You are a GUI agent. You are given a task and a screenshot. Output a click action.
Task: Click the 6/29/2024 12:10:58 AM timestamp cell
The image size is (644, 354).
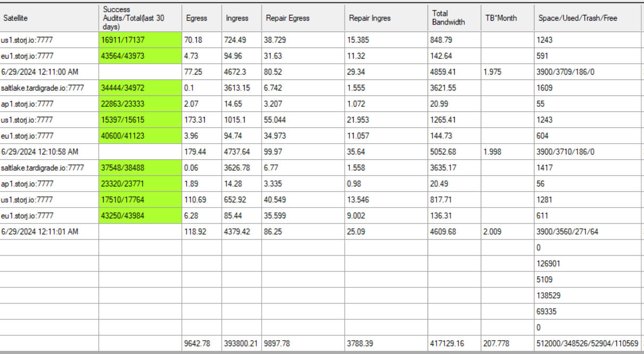(x=49, y=152)
